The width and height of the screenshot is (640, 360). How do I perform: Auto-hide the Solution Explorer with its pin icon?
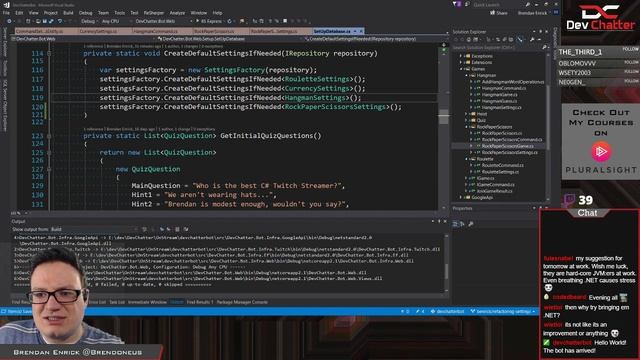coord(540,31)
